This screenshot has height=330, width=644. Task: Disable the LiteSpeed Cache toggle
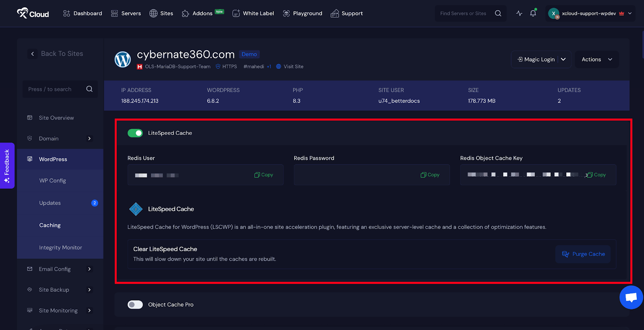tap(135, 133)
